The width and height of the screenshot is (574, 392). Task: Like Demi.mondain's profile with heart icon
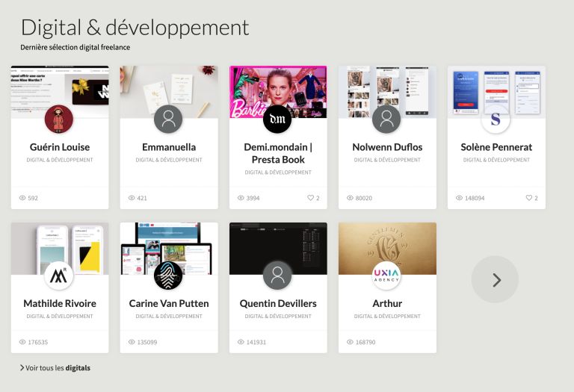click(x=312, y=198)
